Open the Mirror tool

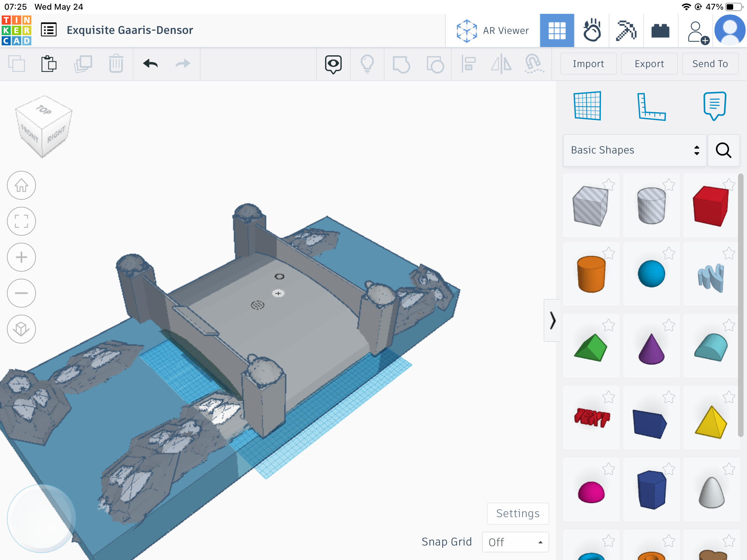pos(501,64)
